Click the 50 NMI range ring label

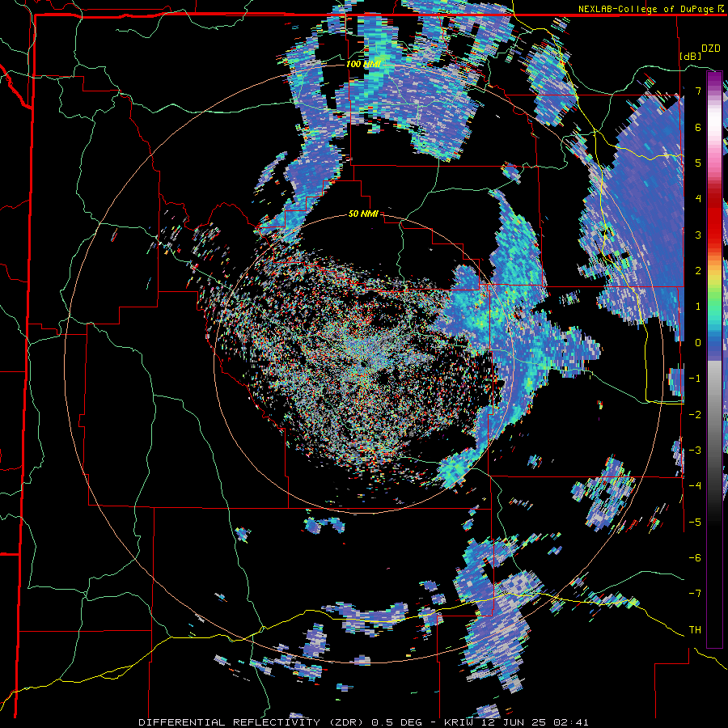pyautogui.click(x=363, y=214)
